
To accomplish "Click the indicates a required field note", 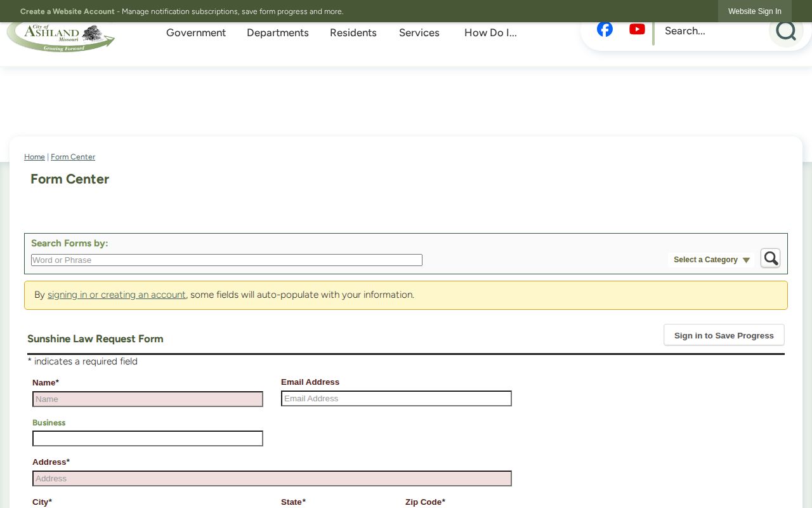I will [x=82, y=361].
